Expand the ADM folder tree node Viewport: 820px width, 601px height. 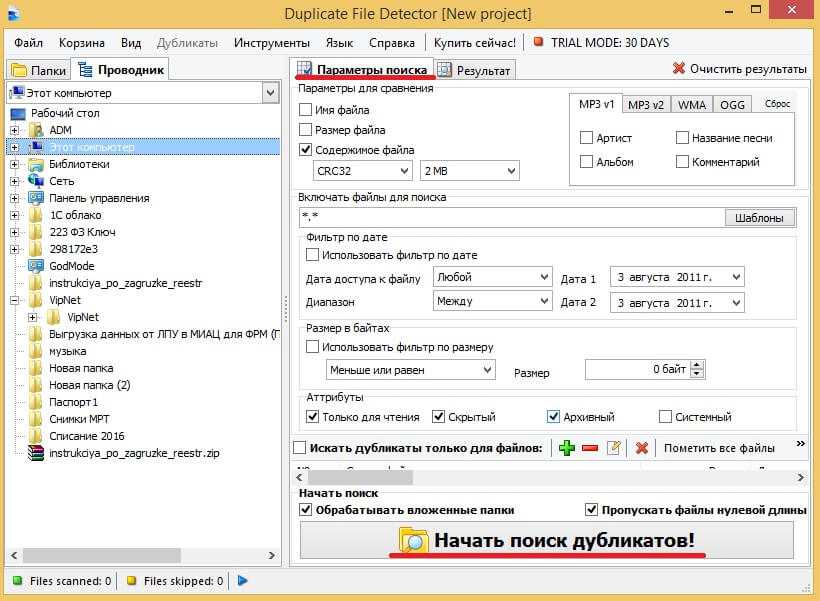15,130
